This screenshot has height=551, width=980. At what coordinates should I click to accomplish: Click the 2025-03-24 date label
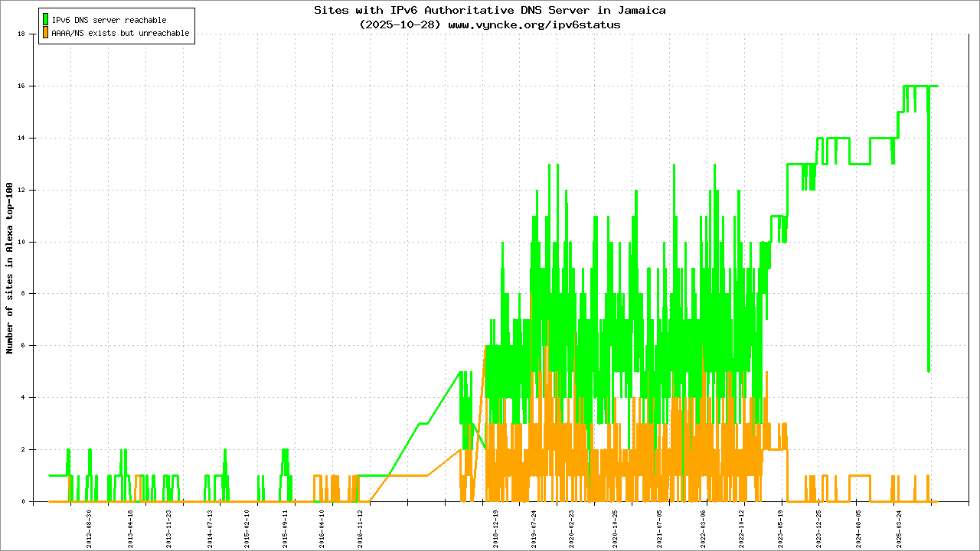(900, 527)
